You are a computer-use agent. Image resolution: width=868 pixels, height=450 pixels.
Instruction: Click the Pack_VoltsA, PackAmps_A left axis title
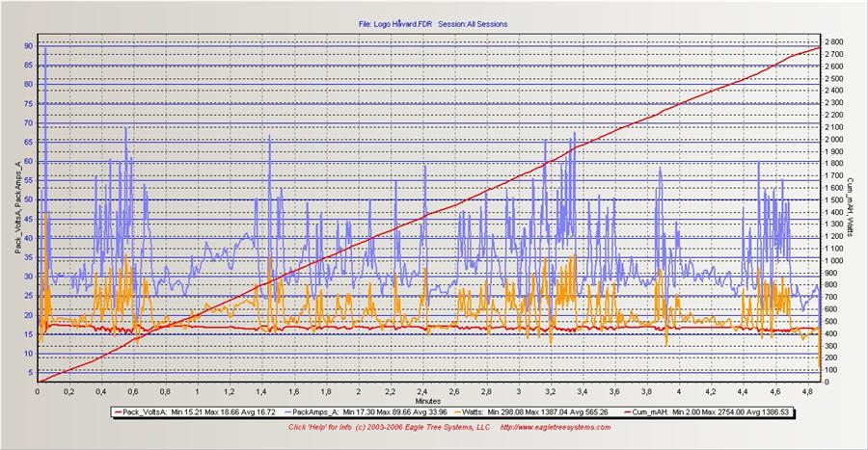(x=16, y=208)
